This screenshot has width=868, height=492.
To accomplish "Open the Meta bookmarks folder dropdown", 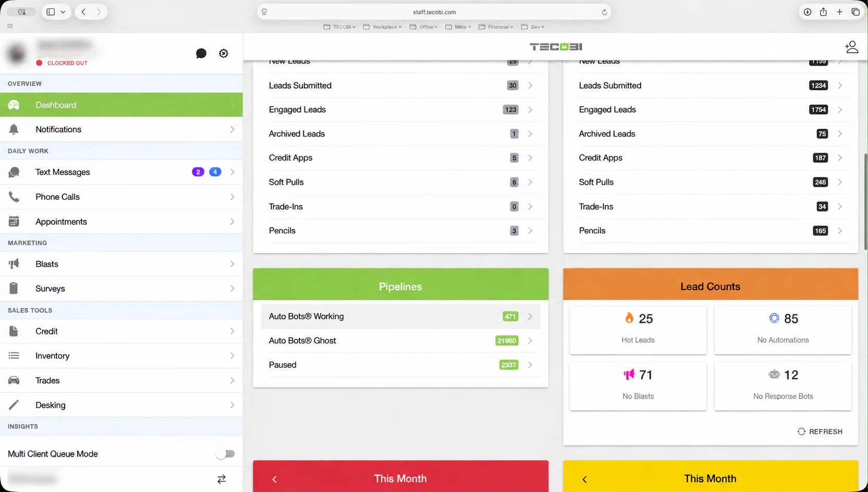I will point(458,27).
